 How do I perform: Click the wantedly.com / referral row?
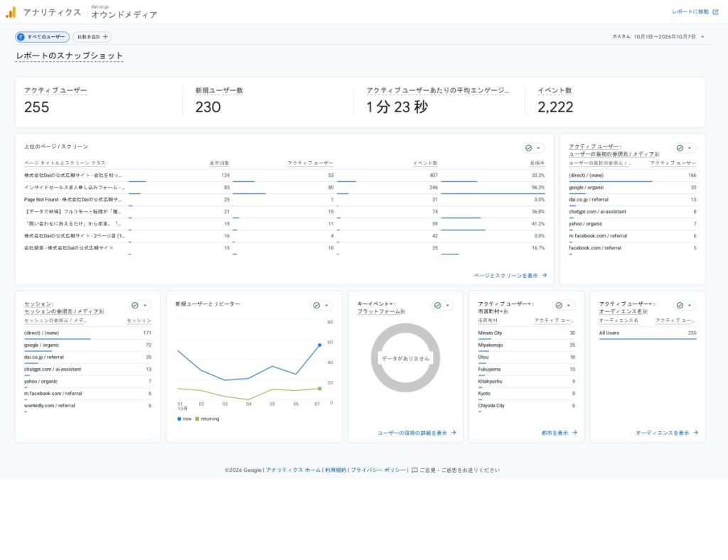click(87, 406)
